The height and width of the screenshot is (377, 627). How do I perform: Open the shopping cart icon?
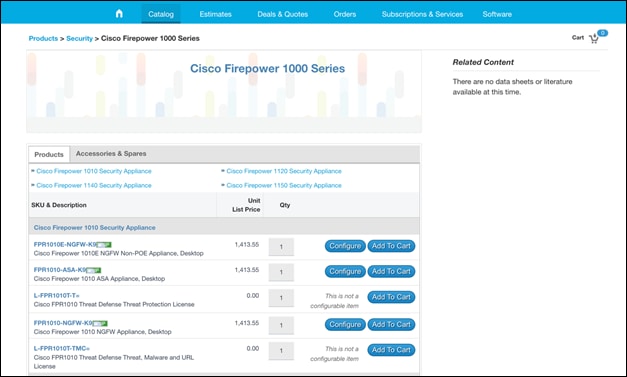pos(594,39)
